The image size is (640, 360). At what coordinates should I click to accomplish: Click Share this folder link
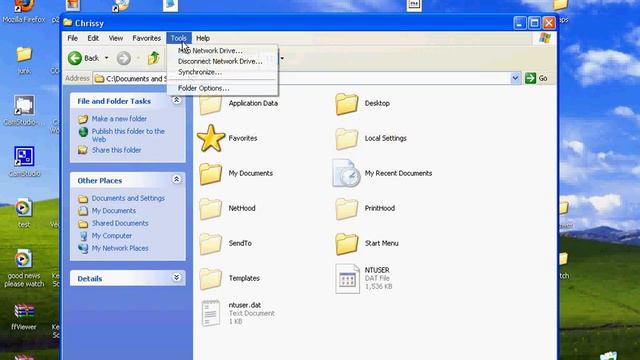click(117, 150)
